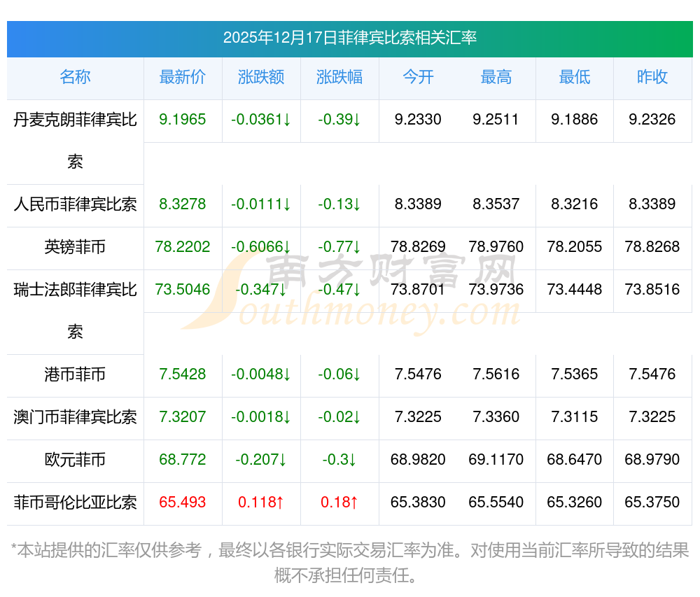Click the 港币菲币 row name

click(75, 374)
